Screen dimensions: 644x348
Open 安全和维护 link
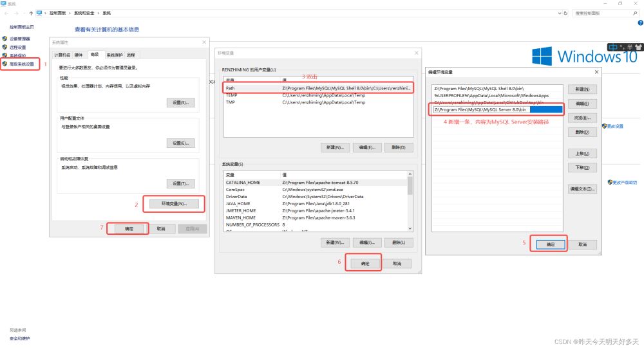click(19, 338)
